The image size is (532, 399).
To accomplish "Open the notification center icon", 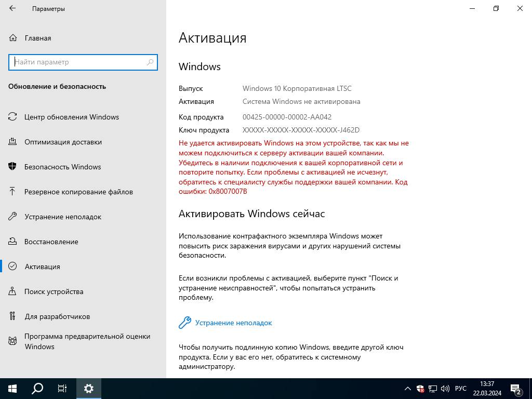I will pyautogui.click(x=516, y=389).
